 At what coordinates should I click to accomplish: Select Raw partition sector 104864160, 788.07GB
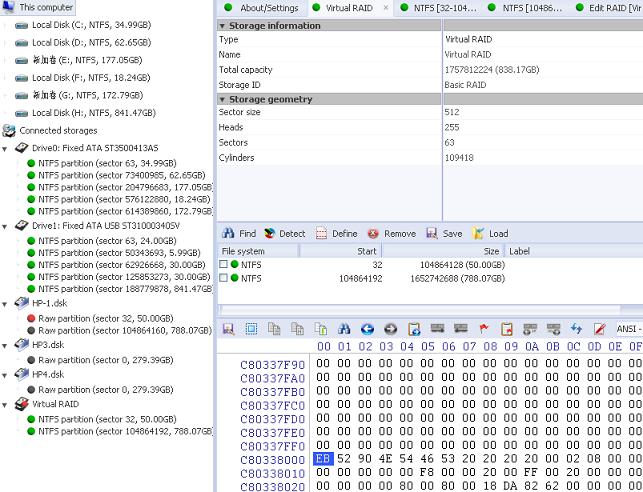coord(125,330)
